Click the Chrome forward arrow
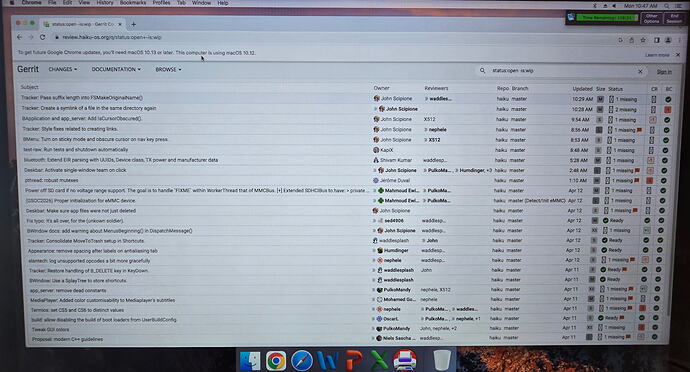The width and height of the screenshot is (690, 372). [x=30, y=37]
